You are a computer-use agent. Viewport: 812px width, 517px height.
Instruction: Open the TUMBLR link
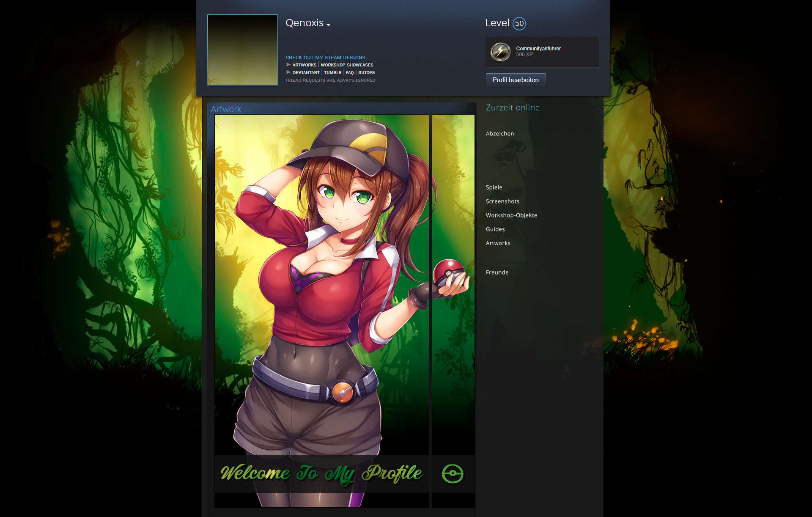pyautogui.click(x=333, y=73)
